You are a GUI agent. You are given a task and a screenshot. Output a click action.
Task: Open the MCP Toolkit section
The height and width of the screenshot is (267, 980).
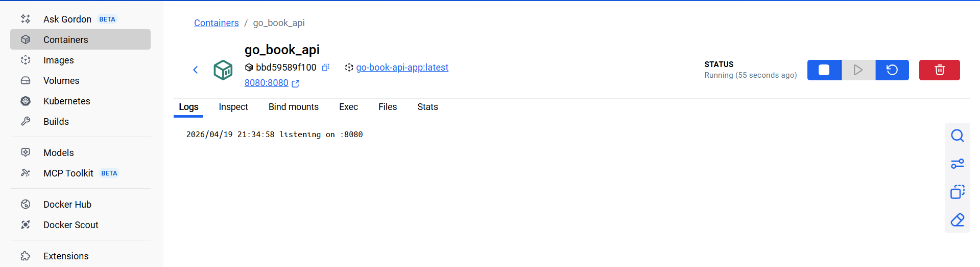(68, 173)
